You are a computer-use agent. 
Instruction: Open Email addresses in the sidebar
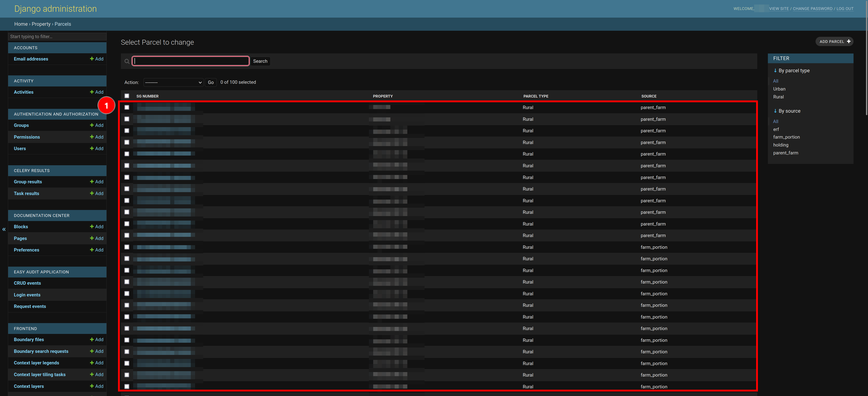pos(31,59)
